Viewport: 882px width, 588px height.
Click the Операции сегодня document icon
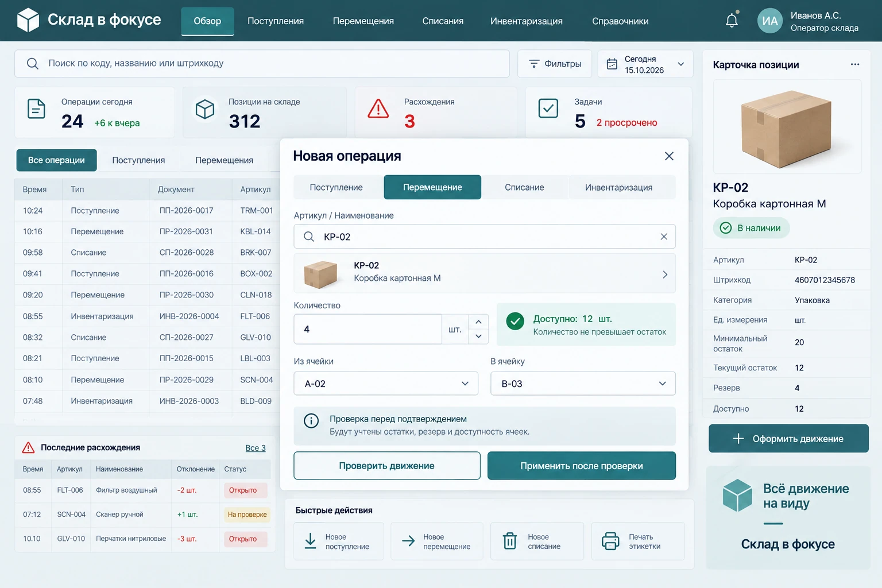click(x=37, y=109)
